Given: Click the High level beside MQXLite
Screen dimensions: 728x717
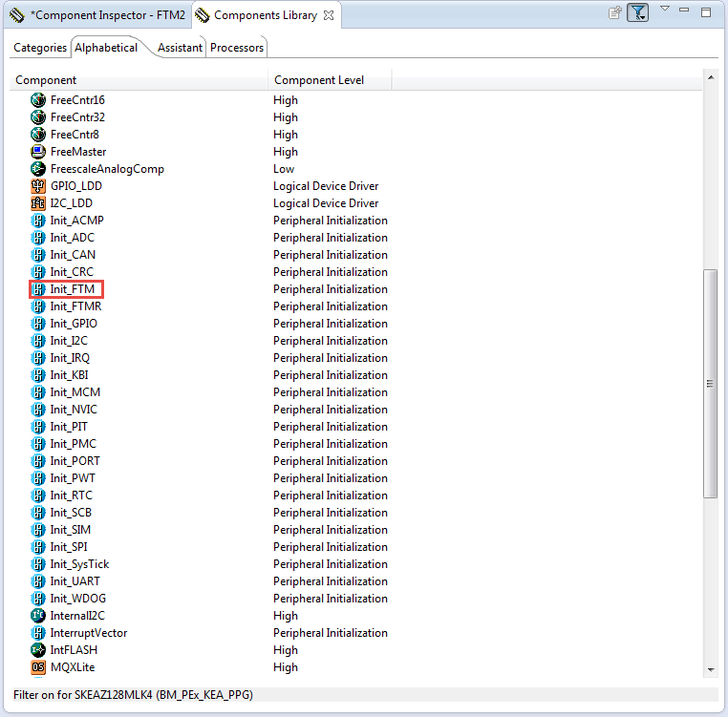Looking at the screenshot, I should tap(286, 667).
